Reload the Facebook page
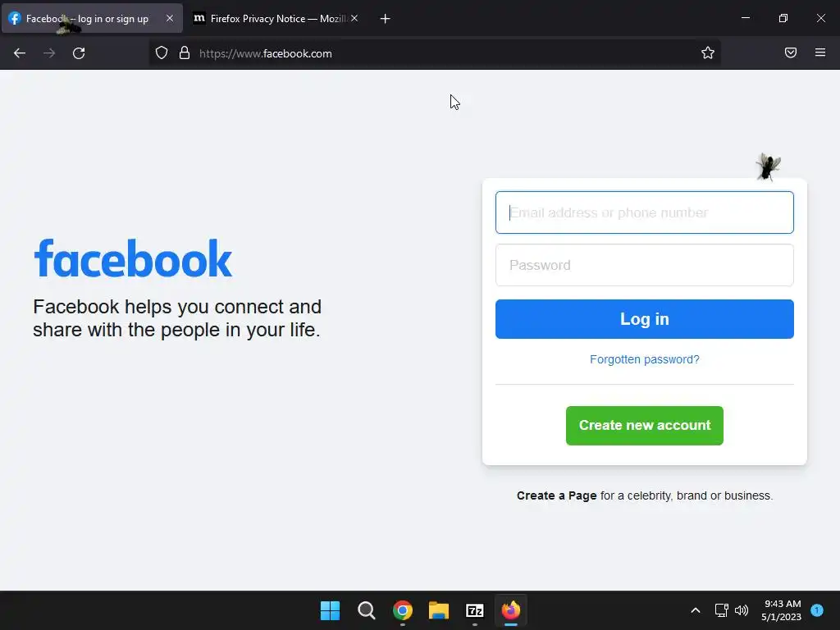The height and width of the screenshot is (630, 840). (x=79, y=53)
